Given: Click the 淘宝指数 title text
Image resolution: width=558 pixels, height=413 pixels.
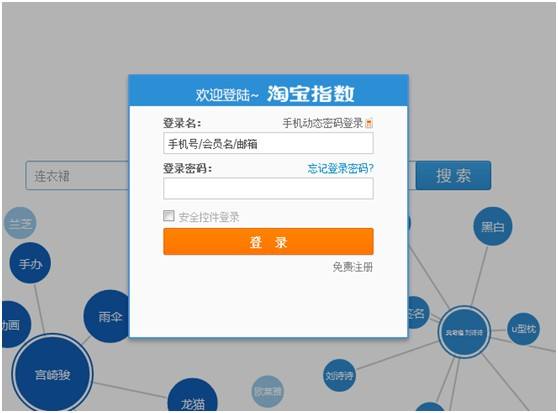Looking at the screenshot, I should click(x=311, y=94).
